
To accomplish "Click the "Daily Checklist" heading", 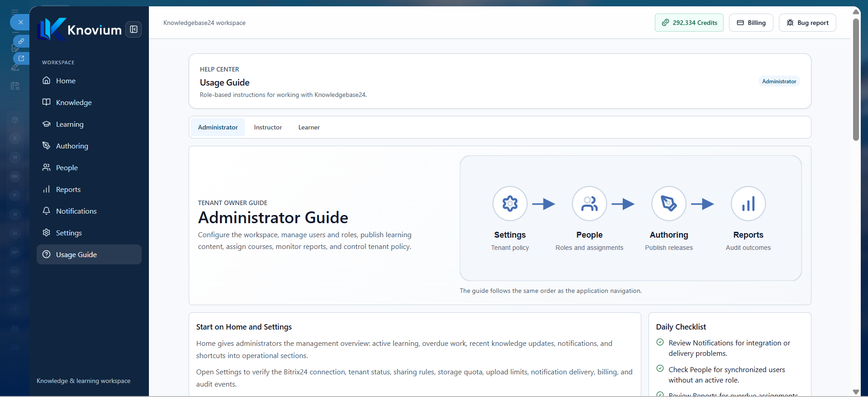I will [681, 327].
